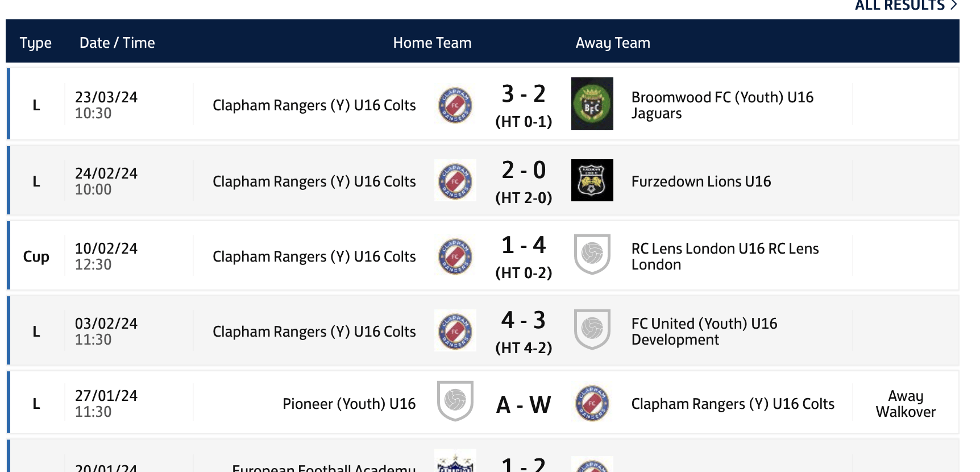Click the Home Team column header
Viewport: 980px width, 472px height.
click(432, 43)
